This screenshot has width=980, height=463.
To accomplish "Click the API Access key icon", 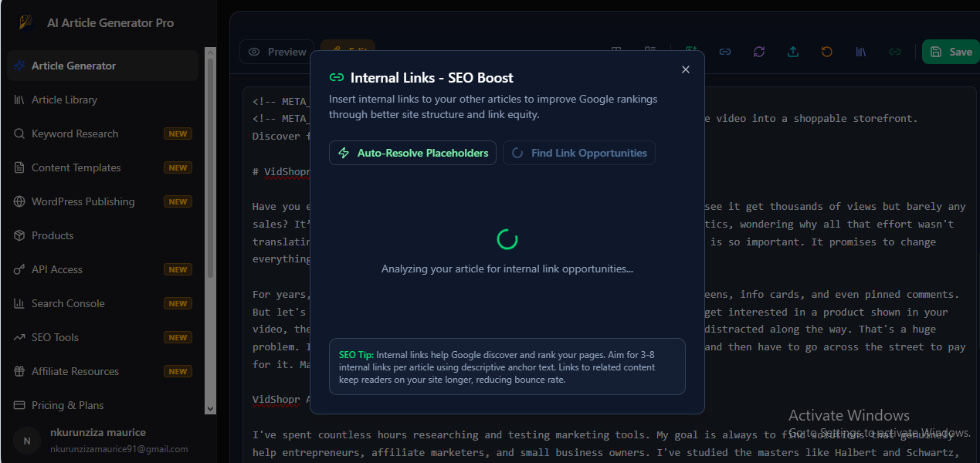I will (x=19, y=269).
